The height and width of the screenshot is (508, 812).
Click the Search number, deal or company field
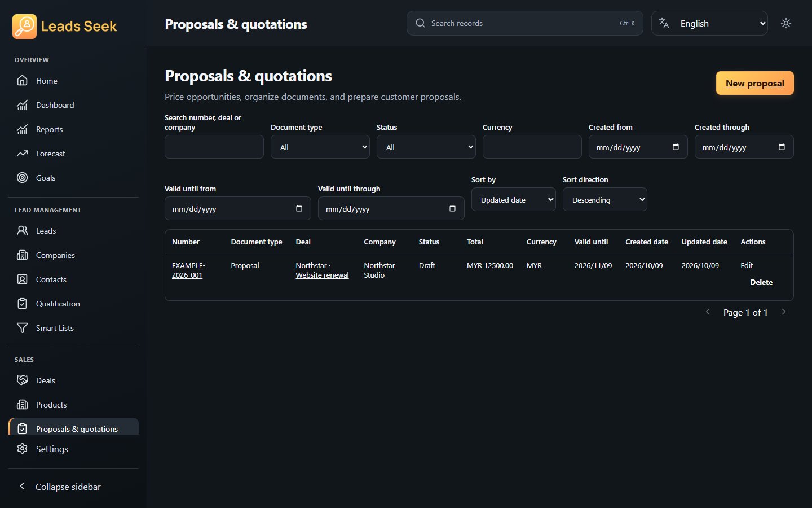pos(214,147)
